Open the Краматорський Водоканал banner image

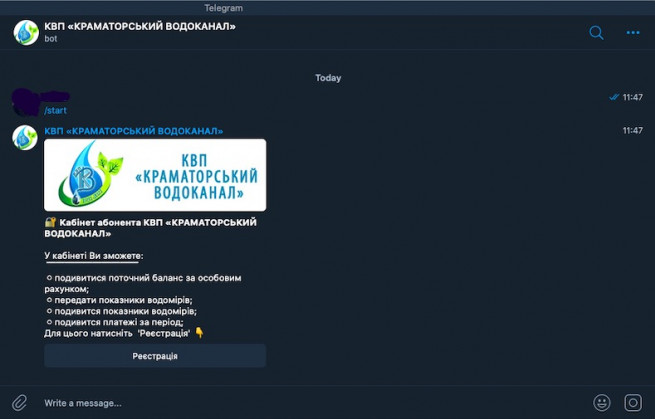pyautogui.click(x=155, y=175)
